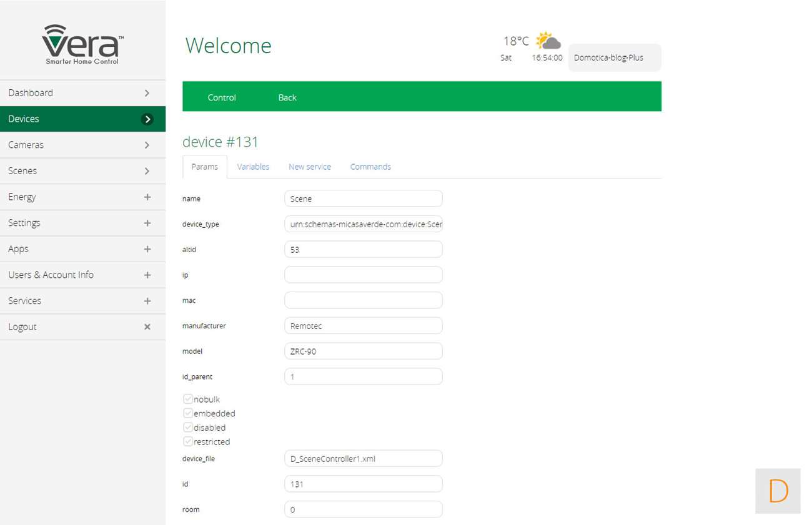
Task: Expand Users & Account Info section
Action: coord(147,275)
